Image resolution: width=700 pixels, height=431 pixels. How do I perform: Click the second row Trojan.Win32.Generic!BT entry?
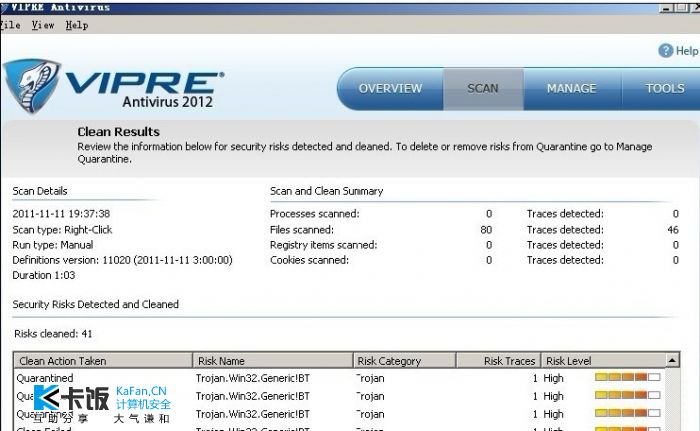(x=253, y=396)
